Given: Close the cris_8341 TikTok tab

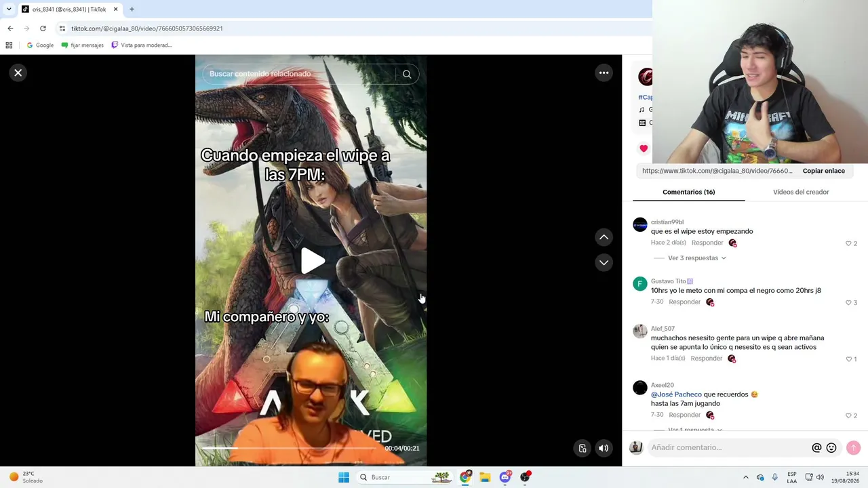Looking at the screenshot, I should (115, 9).
